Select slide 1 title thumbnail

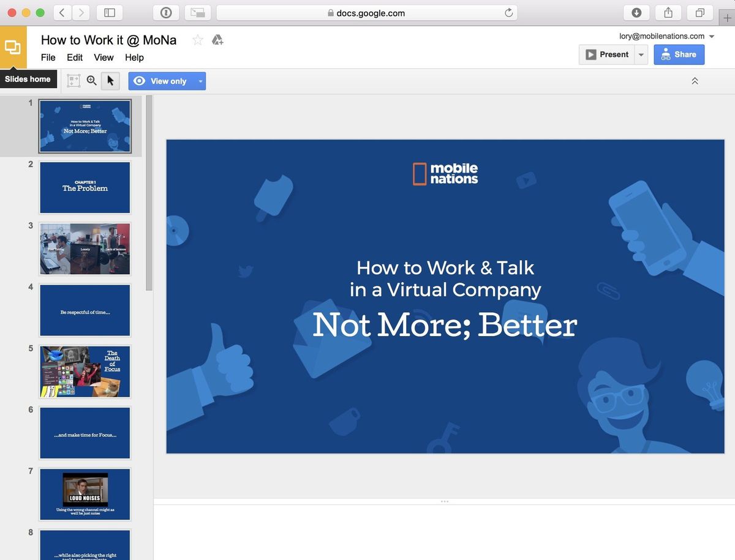tap(85, 126)
